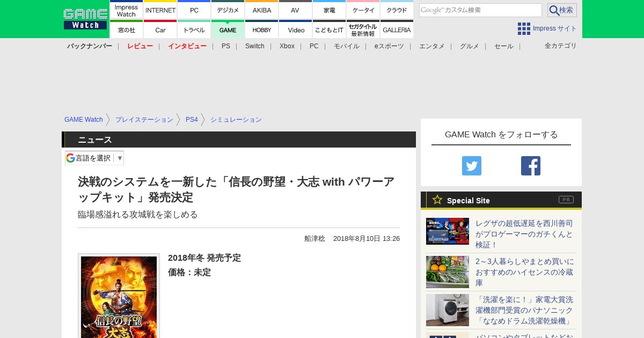
Task: Open グルメ category
Action: pyautogui.click(x=470, y=46)
